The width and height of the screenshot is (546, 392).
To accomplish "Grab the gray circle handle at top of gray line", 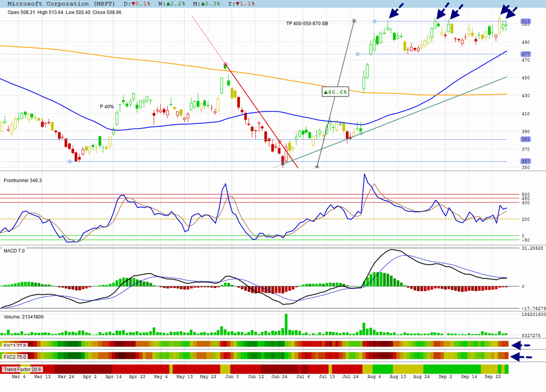I will 354,21.
